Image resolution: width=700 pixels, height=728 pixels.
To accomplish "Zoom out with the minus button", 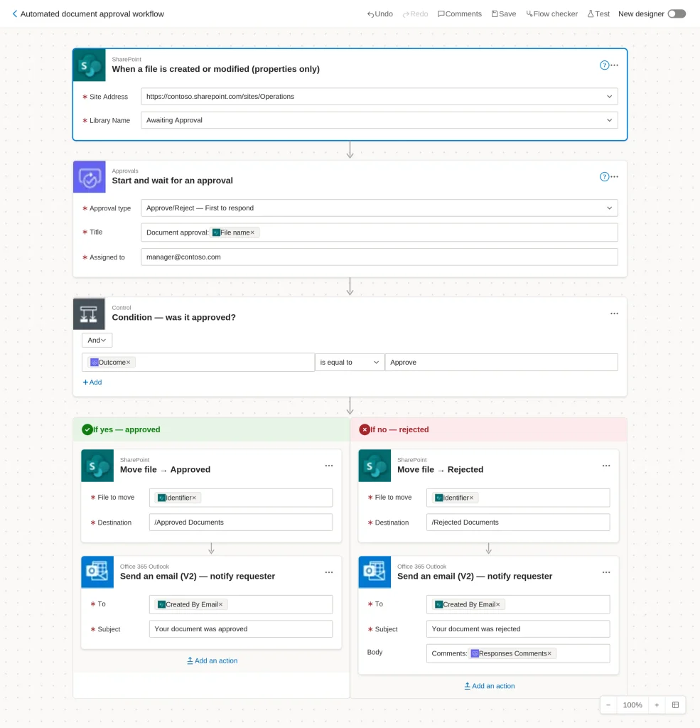I will pyautogui.click(x=608, y=705).
